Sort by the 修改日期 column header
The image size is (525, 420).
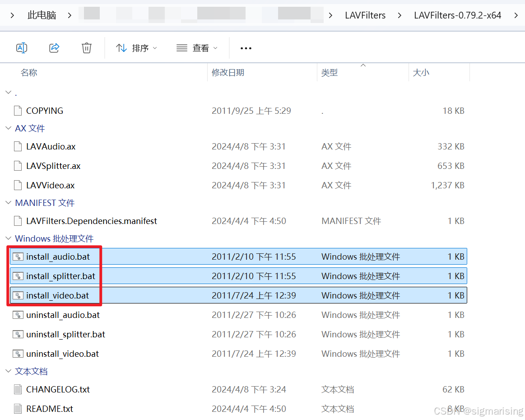[x=228, y=72]
